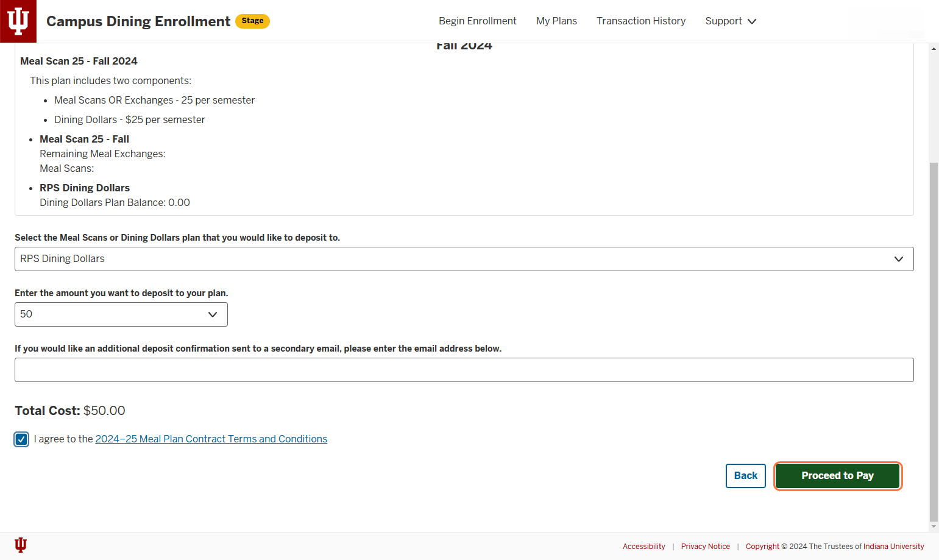Image resolution: width=939 pixels, height=560 pixels.
Task: Expand the Support dropdown menu
Action: (x=731, y=21)
